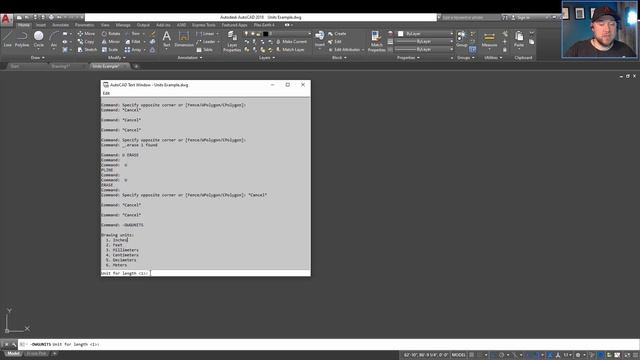This screenshot has height=360, width=640.
Task: Click the Scale tool
Action: click(x=110, y=50)
